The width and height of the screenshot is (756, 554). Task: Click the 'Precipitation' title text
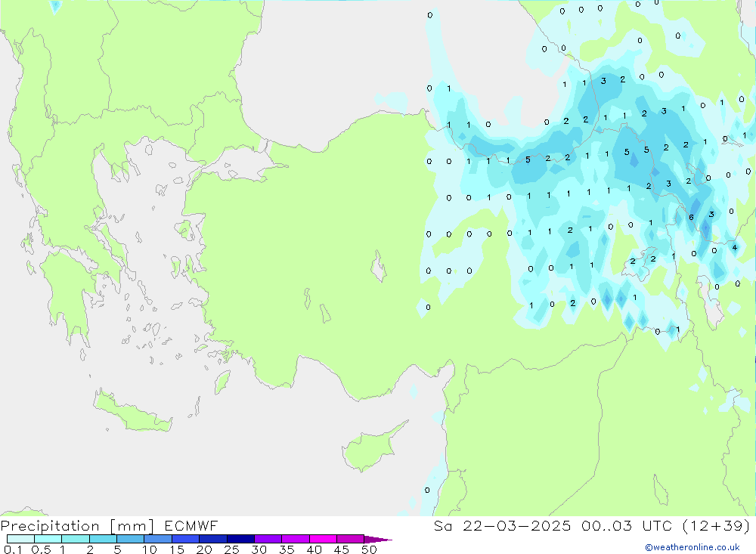[x=50, y=526]
